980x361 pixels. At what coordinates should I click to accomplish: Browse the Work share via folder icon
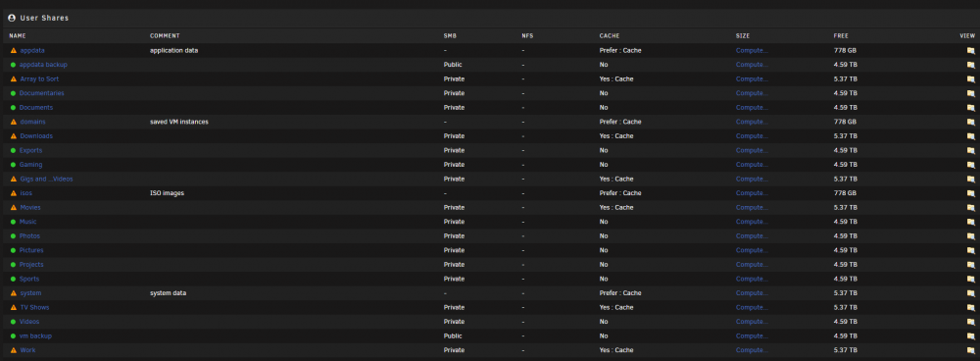(x=970, y=350)
